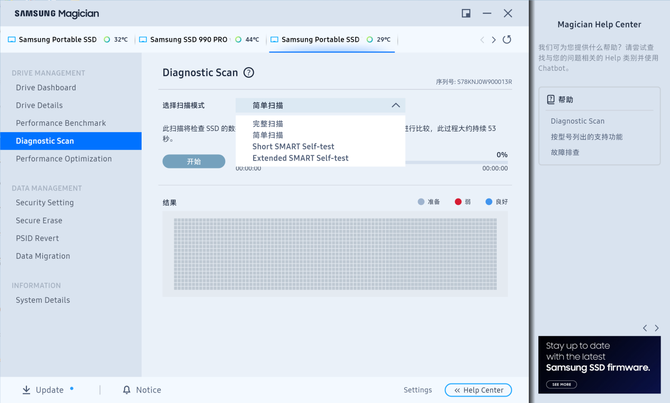
Task: Go to previous drive tab arrow
Action: pos(481,40)
